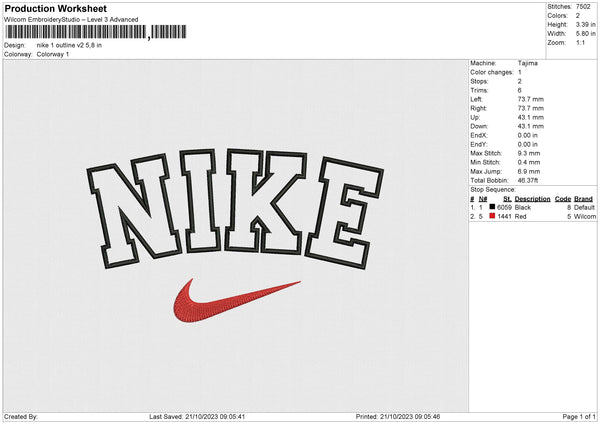The image size is (600, 424).
Task: Click the Right value 73.7 mm
Action: 531,108
